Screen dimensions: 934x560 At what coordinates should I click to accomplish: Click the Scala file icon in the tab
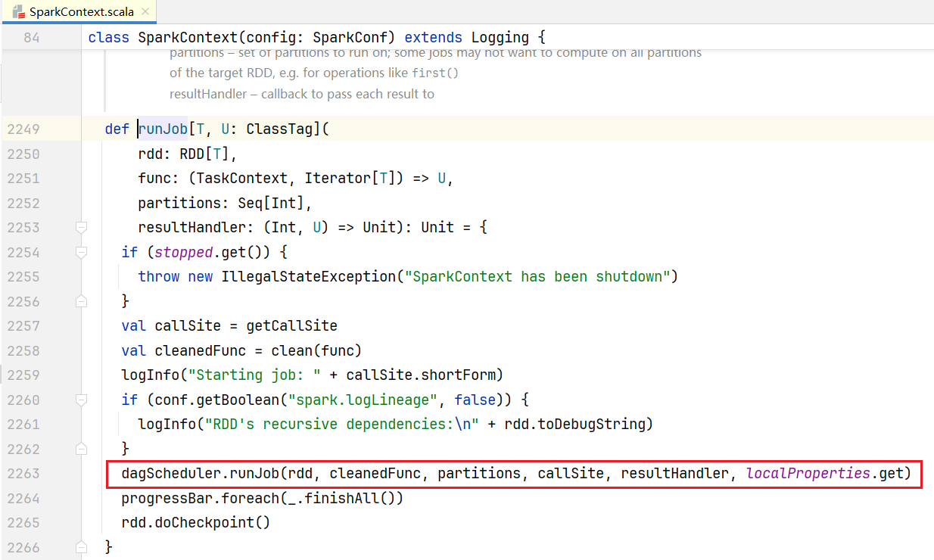[x=18, y=11]
